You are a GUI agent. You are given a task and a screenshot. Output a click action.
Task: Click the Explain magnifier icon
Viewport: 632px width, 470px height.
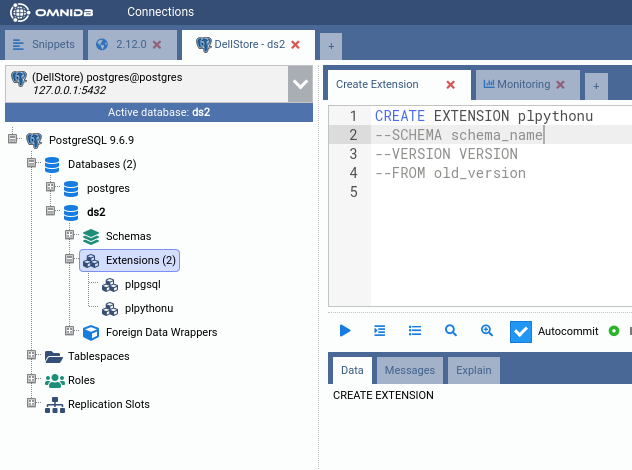pos(451,330)
